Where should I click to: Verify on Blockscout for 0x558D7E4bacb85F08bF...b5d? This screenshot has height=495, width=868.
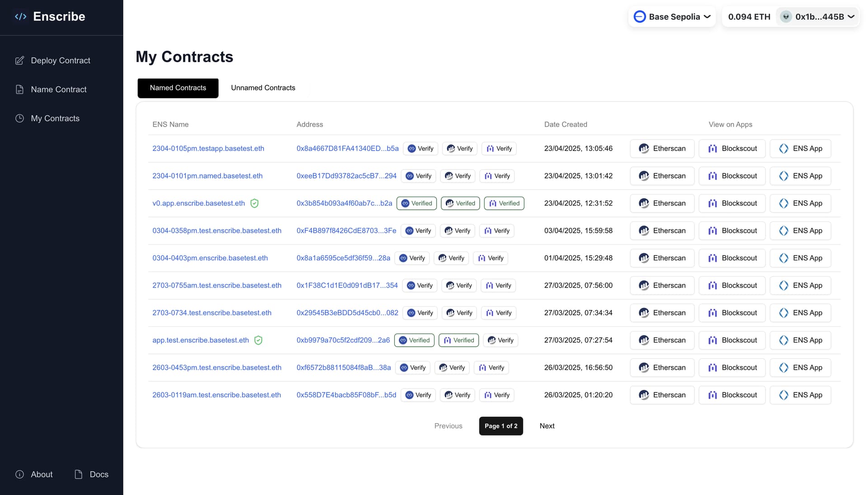point(497,395)
